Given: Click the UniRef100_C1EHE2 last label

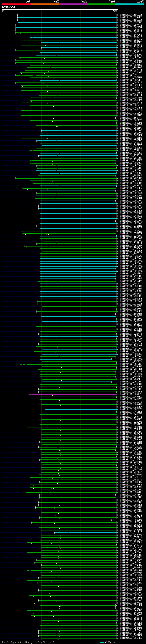Looking at the screenshot, I should click(131, 638).
